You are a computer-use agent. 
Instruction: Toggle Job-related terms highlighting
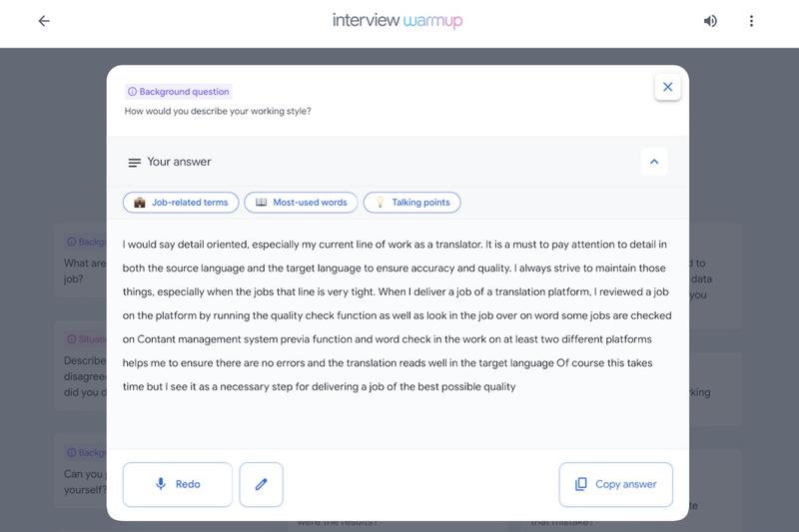[181, 202]
